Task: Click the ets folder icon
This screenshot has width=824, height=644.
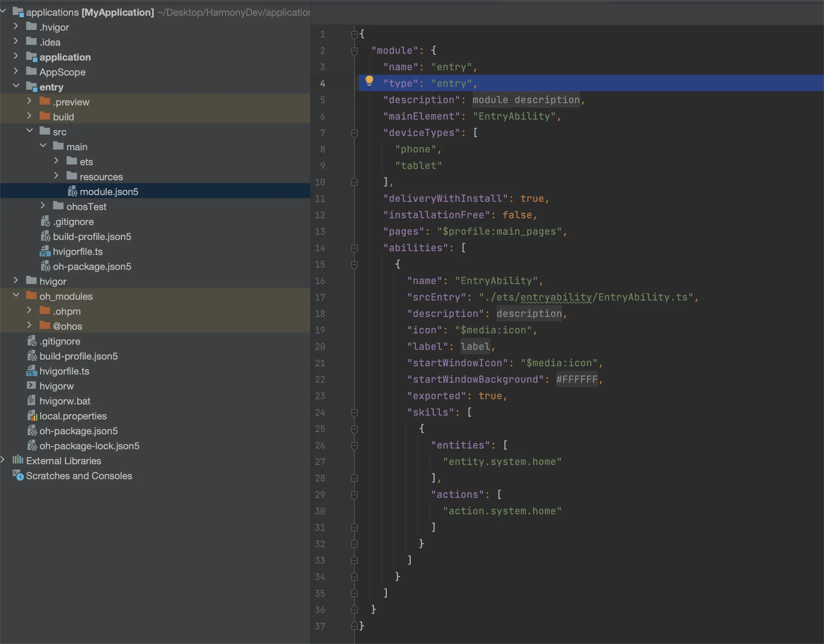Action: pyautogui.click(x=72, y=161)
